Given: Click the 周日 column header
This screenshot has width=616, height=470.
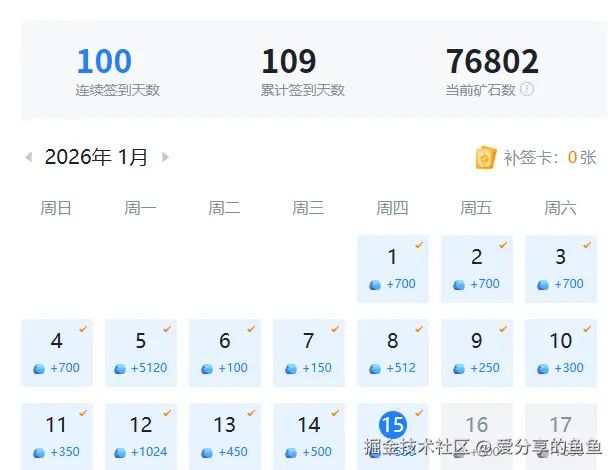Looking at the screenshot, I should pyautogui.click(x=56, y=208).
